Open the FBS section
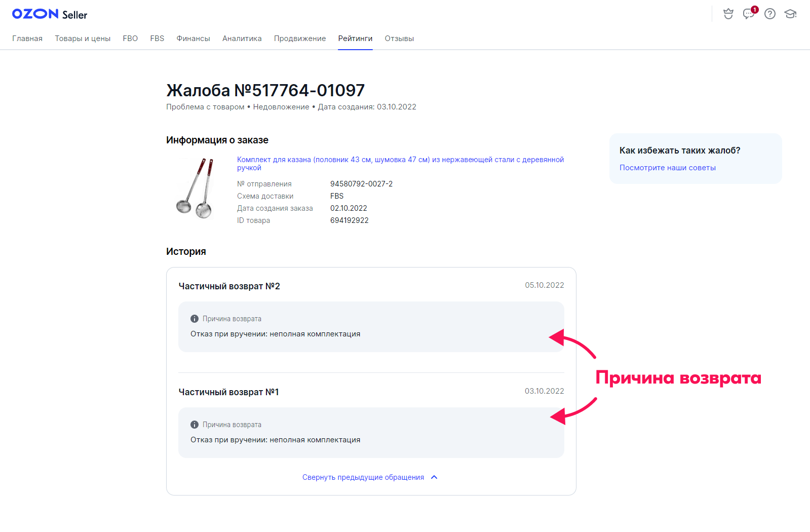Screen dimensions: 810x532 coord(157,39)
